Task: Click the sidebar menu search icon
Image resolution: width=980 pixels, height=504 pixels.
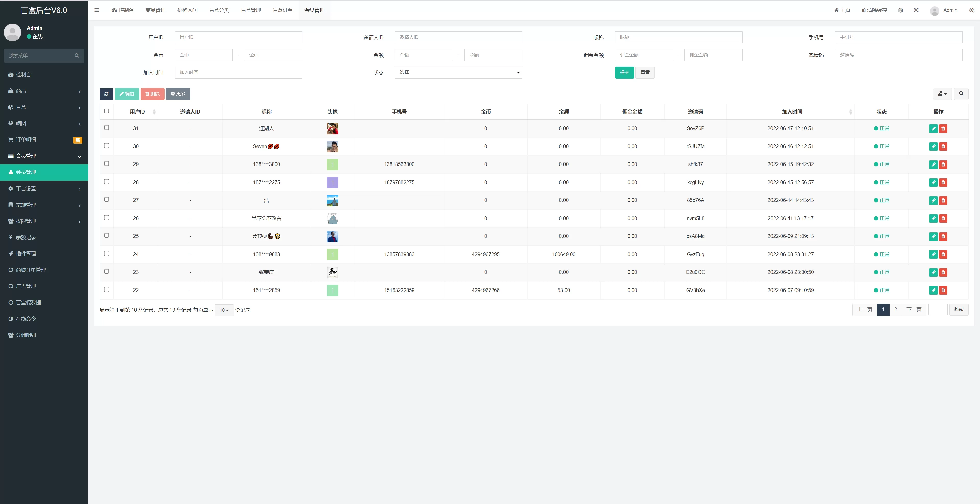Action: pyautogui.click(x=77, y=56)
